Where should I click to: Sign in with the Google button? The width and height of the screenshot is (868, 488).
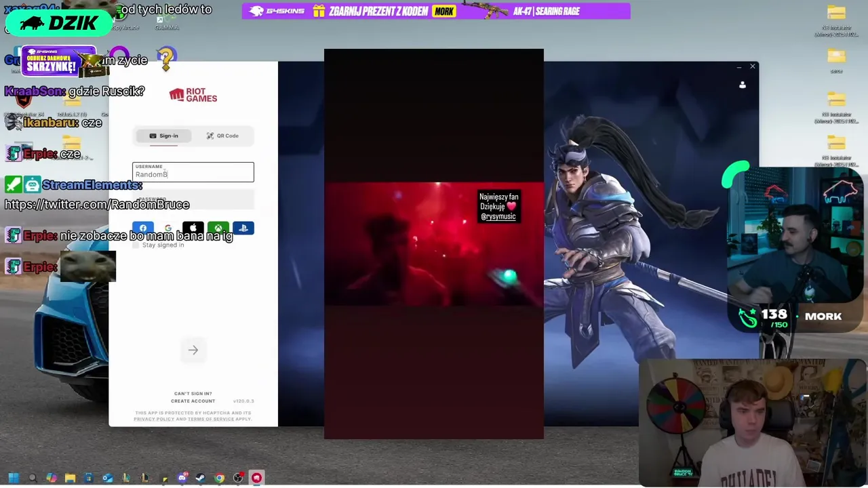coord(168,228)
